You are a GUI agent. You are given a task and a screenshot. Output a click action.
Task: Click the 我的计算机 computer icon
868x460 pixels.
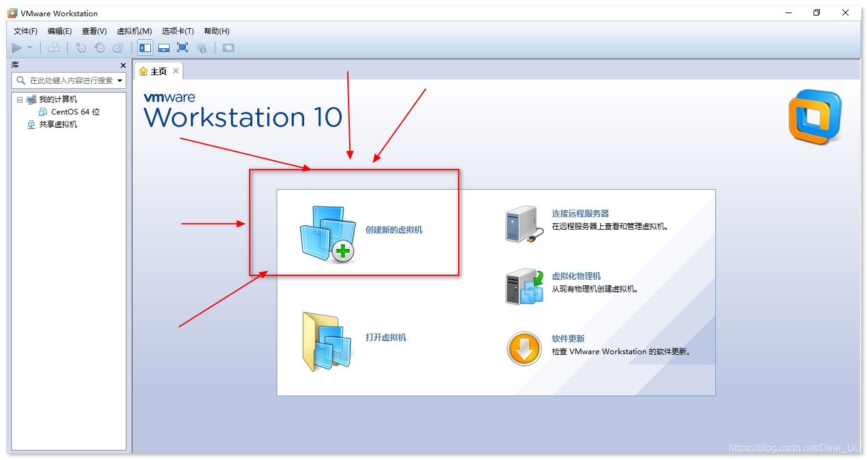pos(31,100)
